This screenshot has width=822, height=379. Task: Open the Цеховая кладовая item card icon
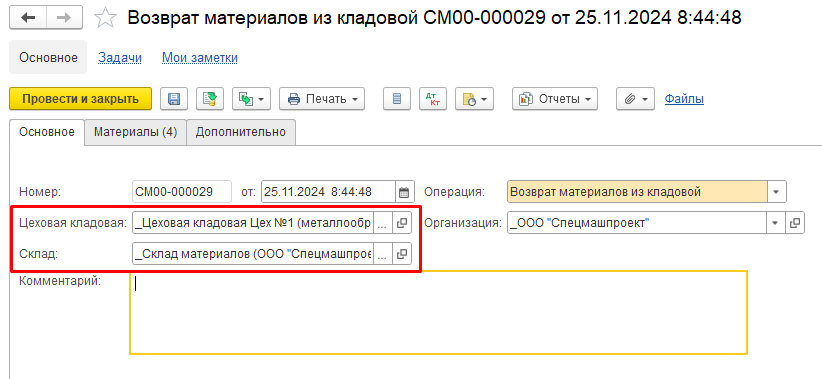click(x=402, y=223)
